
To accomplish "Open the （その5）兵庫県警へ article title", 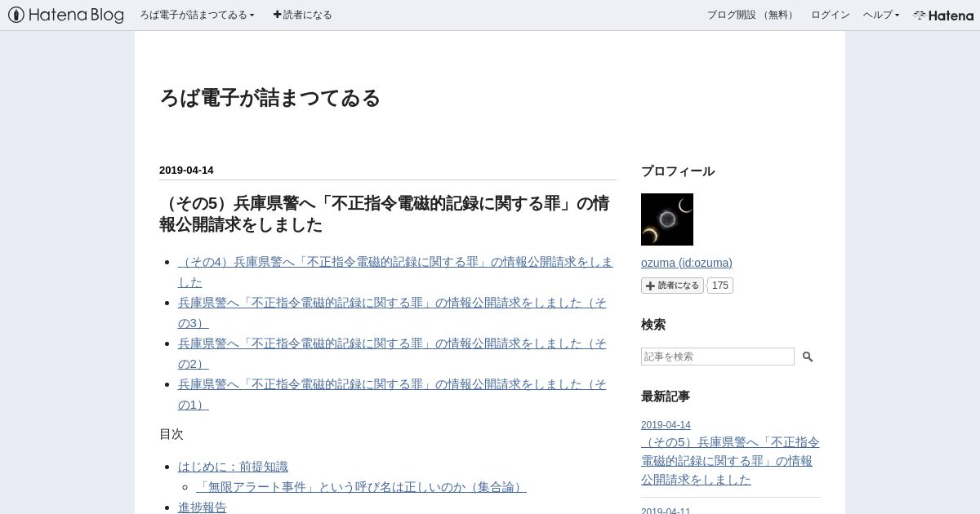I will click(384, 214).
